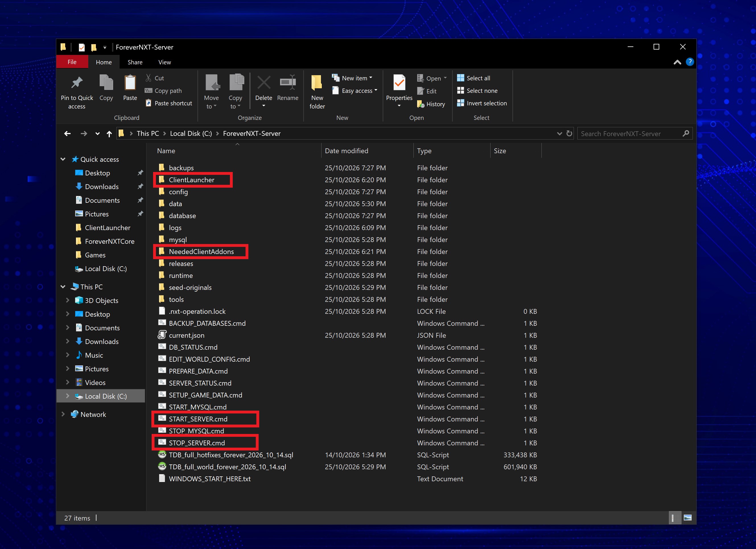The height and width of the screenshot is (549, 756).
Task: Click Pin to Quick access icon
Action: point(77,83)
